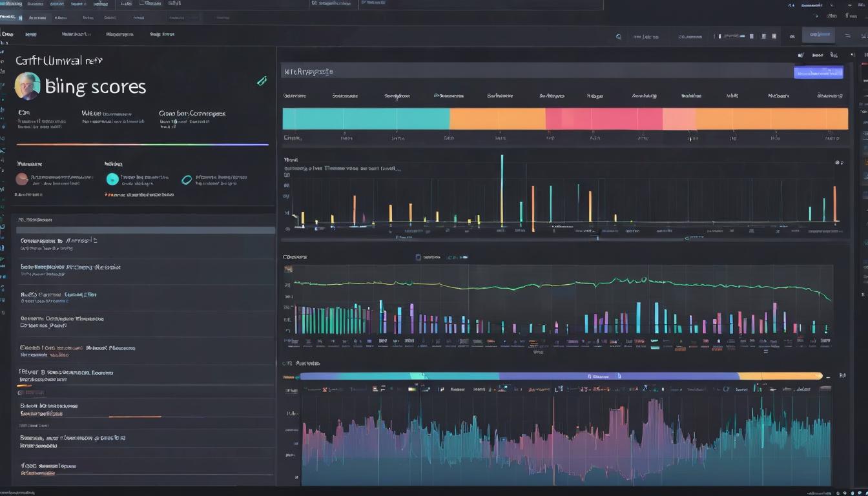Click the magnifier search icon in top toolbar
The image size is (868, 496).
pyautogui.click(x=619, y=37)
